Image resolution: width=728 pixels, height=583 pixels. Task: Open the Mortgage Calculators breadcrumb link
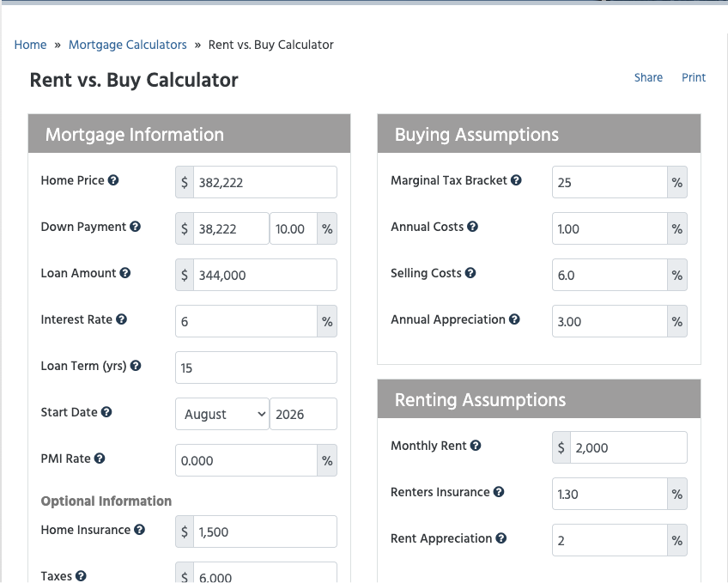pyautogui.click(x=128, y=45)
